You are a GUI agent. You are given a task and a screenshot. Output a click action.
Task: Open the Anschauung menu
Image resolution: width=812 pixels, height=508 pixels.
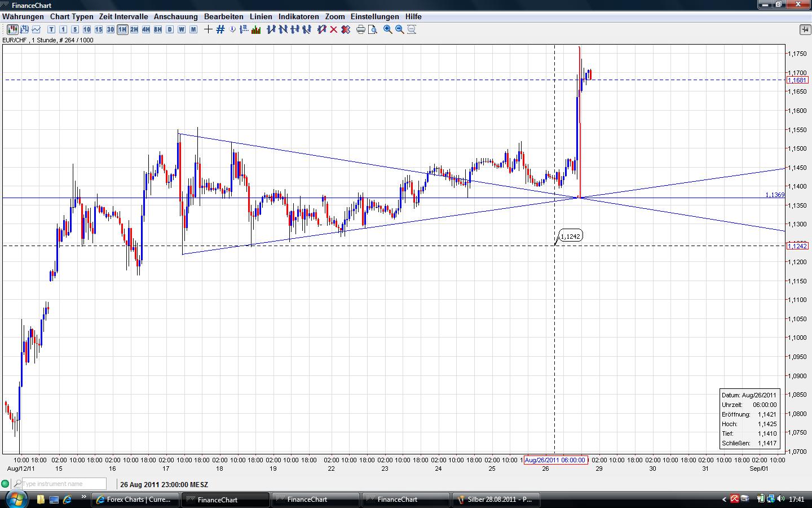point(176,16)
